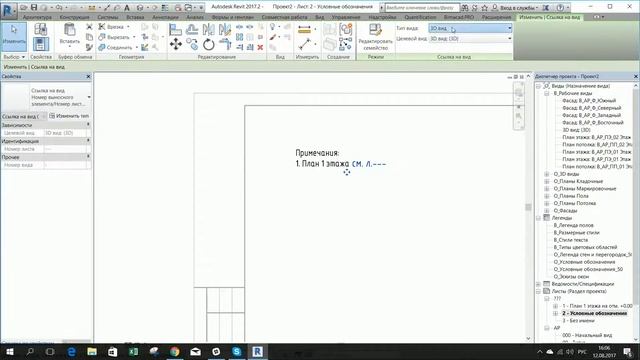The image size is (640, 360).
Task: Expand the Ведомости/Спецификации tree node
Action: (x=539, y=284)
